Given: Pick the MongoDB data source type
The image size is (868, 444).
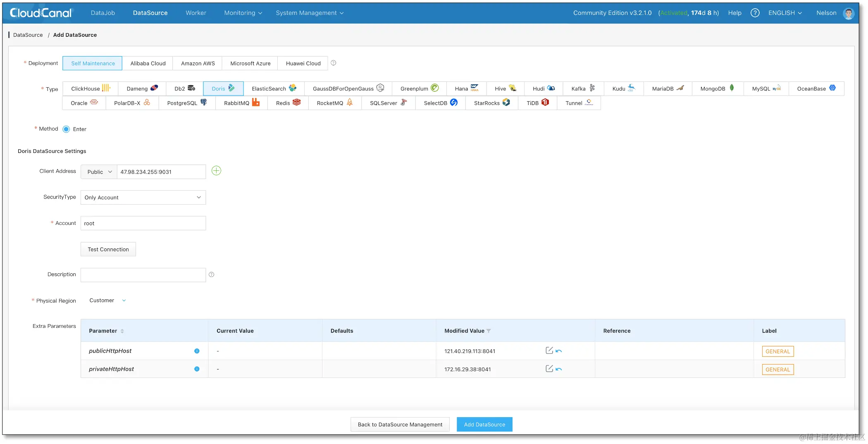Looking at the screenshot, I should 718,88.
